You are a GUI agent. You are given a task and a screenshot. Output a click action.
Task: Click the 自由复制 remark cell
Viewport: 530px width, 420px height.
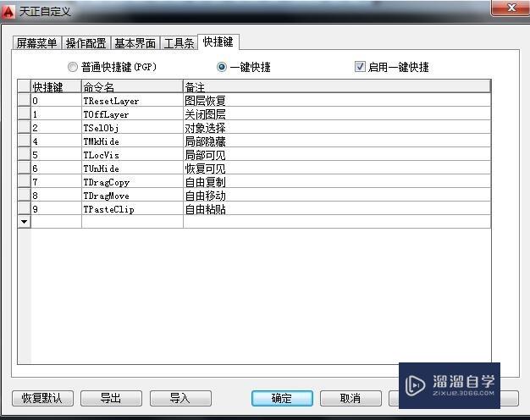click(337, 181)
